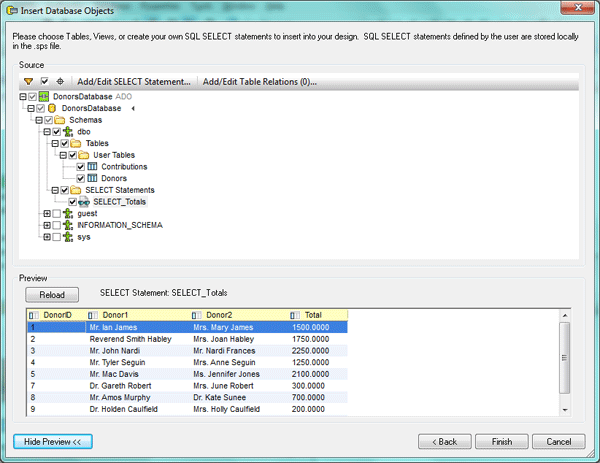
Task: Click the Total column header icon
Action: click(295, 315)
